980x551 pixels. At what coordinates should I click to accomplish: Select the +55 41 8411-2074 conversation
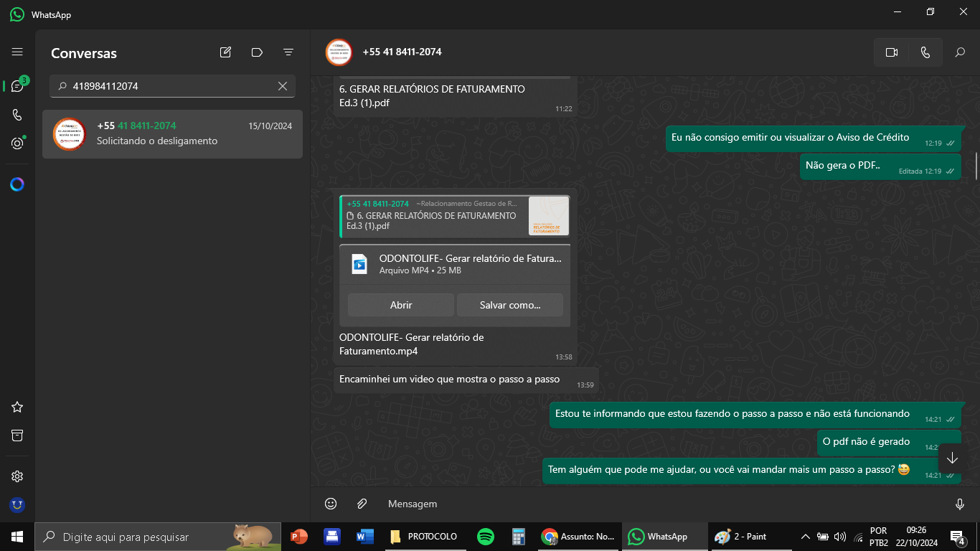pos(172,133)
